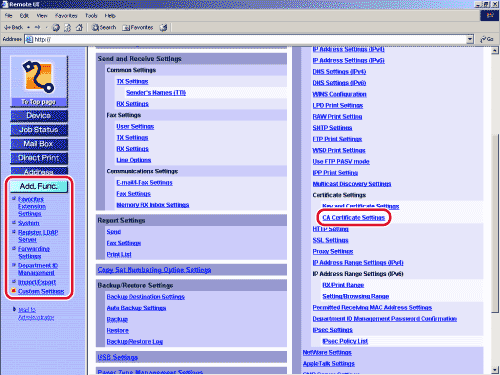Click the To Top page device icon
Image resolution: width=500 pixels, height=375 pixels.
click(x=39, y=82)
